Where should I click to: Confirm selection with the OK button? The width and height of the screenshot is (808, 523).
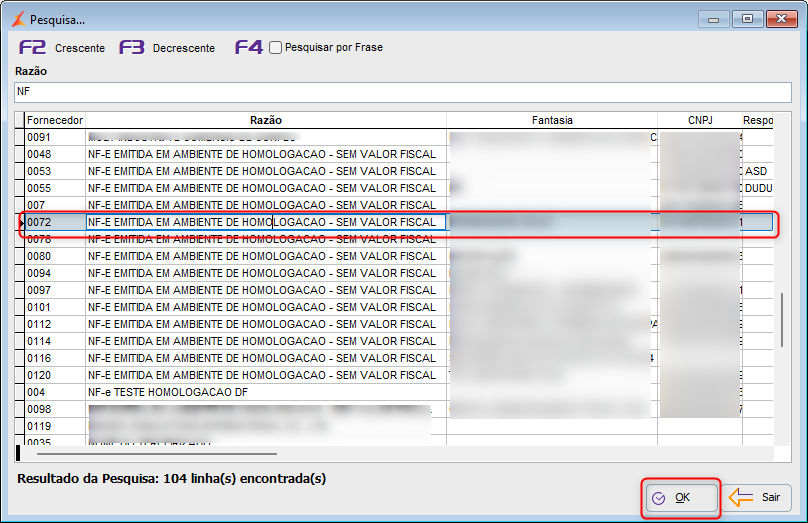pyautogui.click(x=681, y=498)
